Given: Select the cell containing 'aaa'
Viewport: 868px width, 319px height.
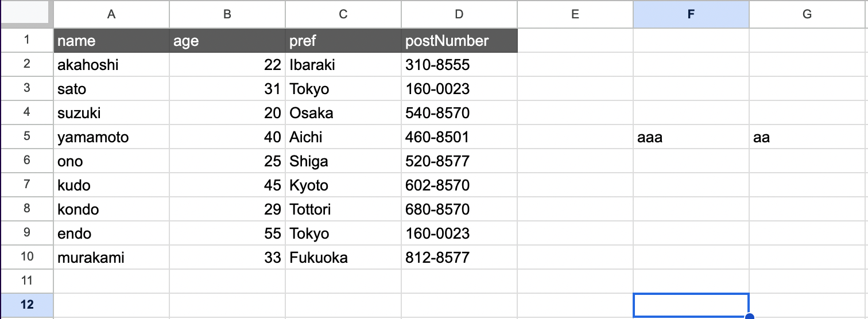Looking at the screenshot, I should tap(691, 137).
